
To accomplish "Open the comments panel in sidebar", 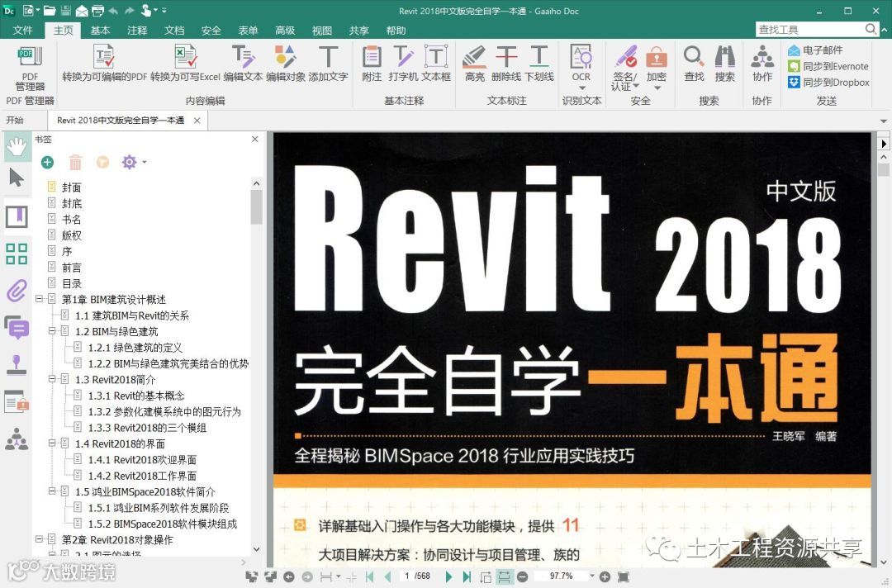I will click(x=17, y=328).
